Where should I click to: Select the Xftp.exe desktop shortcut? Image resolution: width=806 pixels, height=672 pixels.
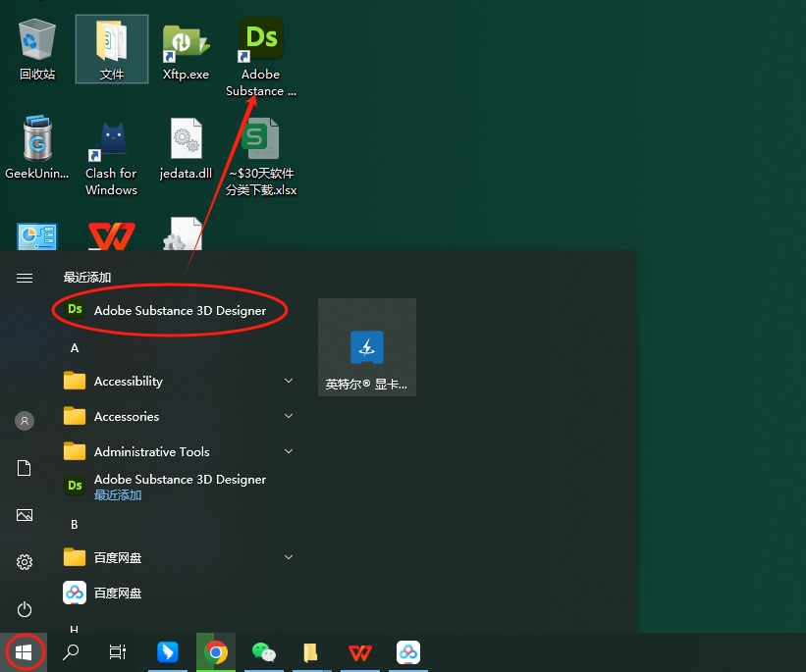[x=187, y=51]
